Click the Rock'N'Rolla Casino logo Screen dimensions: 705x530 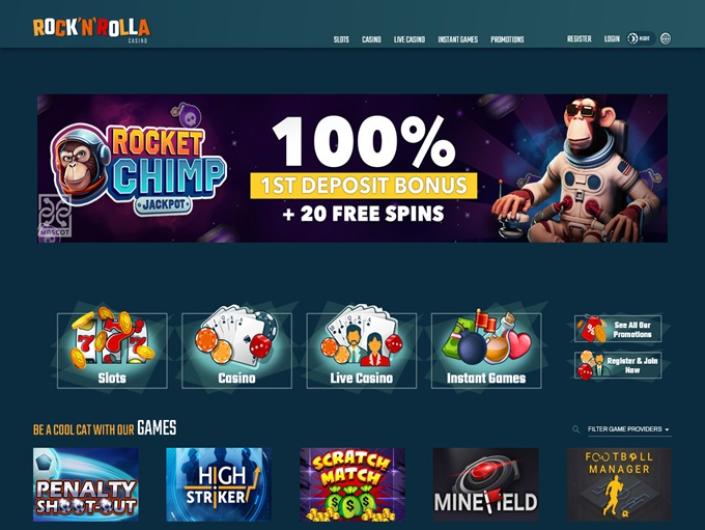click(x=92, y=30)
